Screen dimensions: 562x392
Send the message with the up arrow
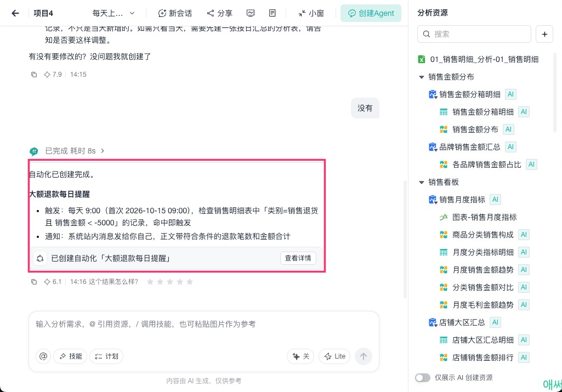coord(364,356)
